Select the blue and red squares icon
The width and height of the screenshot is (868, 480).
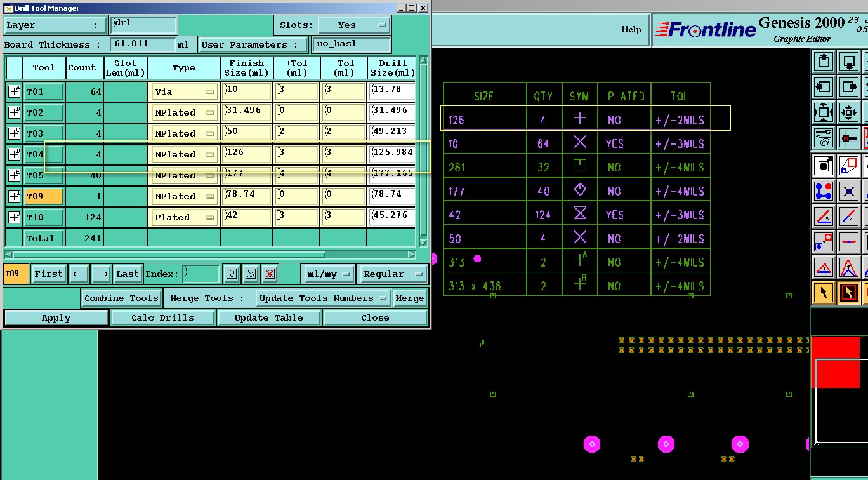coord(824,242)
